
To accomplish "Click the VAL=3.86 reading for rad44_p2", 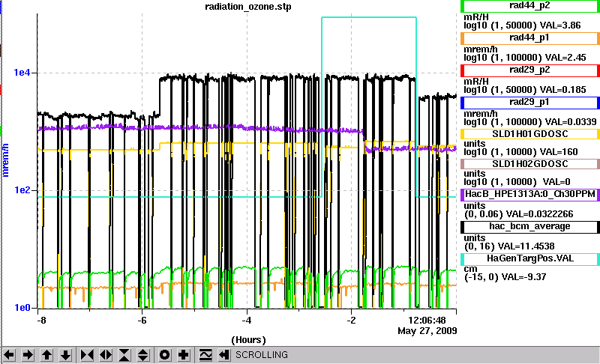I will click(x=560, y=25).
